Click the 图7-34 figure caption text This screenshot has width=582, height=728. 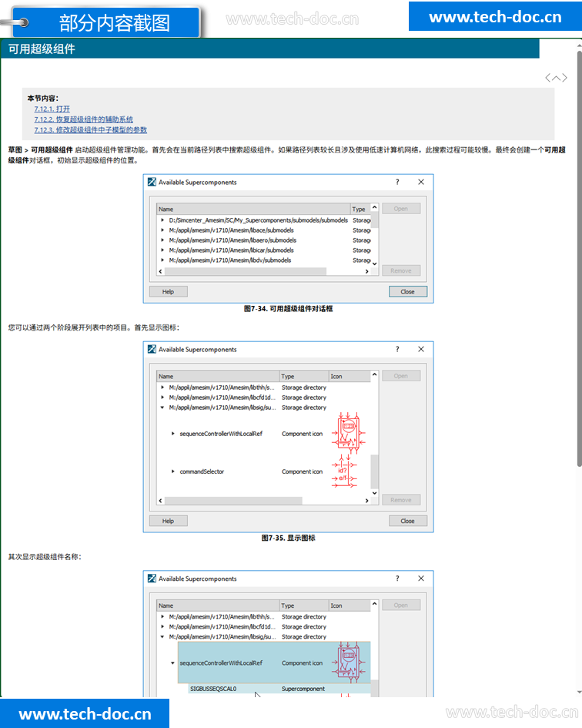click(288, 309)
